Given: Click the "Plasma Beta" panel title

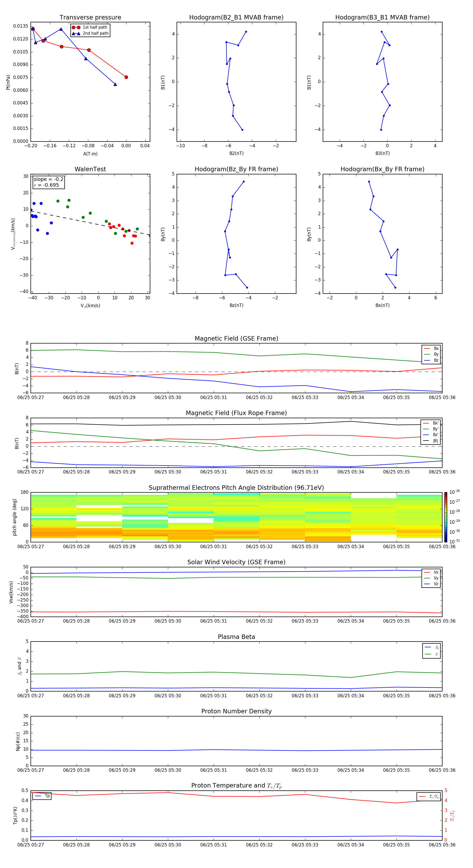Looking at the screenshot, I should [236, 637].
